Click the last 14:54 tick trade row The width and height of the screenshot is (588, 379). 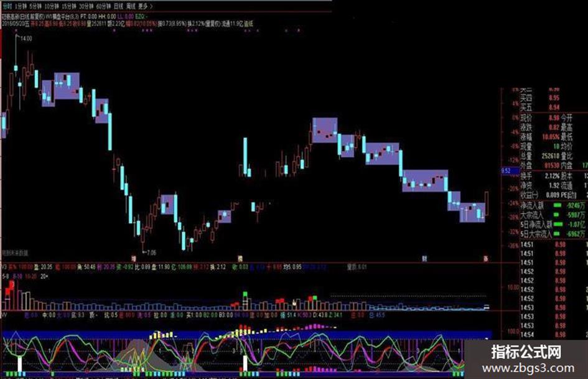544,335
